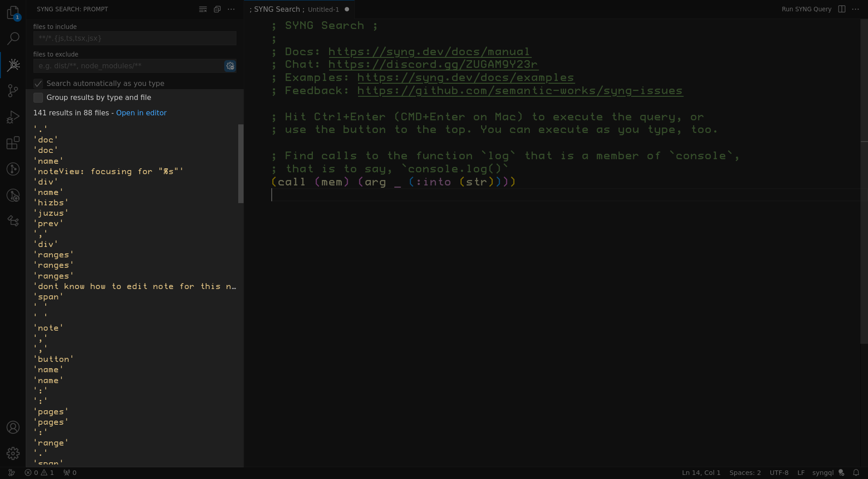Click the Open in editor link

point(141,113)
